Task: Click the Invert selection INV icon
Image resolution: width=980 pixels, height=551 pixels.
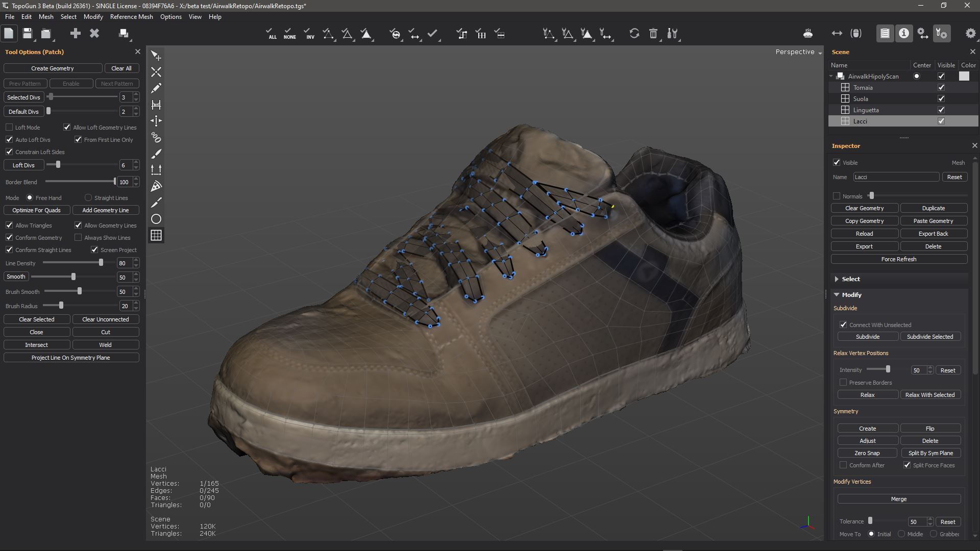Action: [309, 34]
